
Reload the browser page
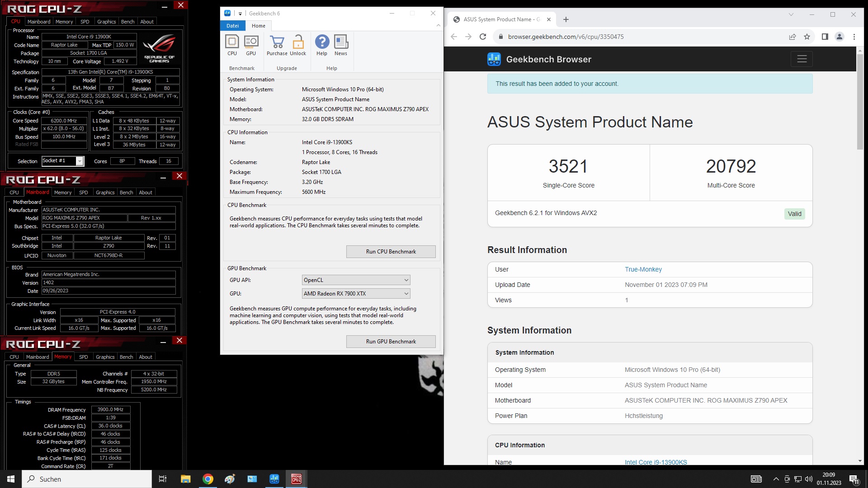pos(483,37)
